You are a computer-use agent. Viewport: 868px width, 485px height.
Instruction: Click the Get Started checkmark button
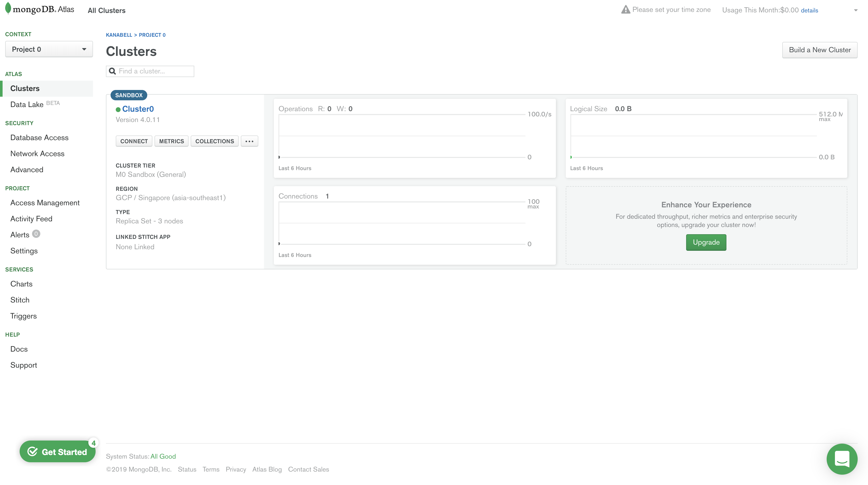pos(58,451)
